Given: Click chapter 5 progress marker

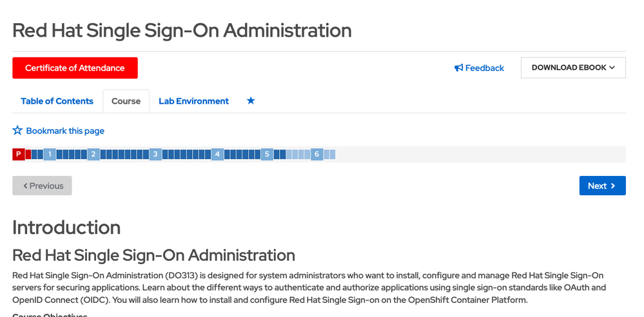Looking at the screenshot, I should tap(267, 154).
